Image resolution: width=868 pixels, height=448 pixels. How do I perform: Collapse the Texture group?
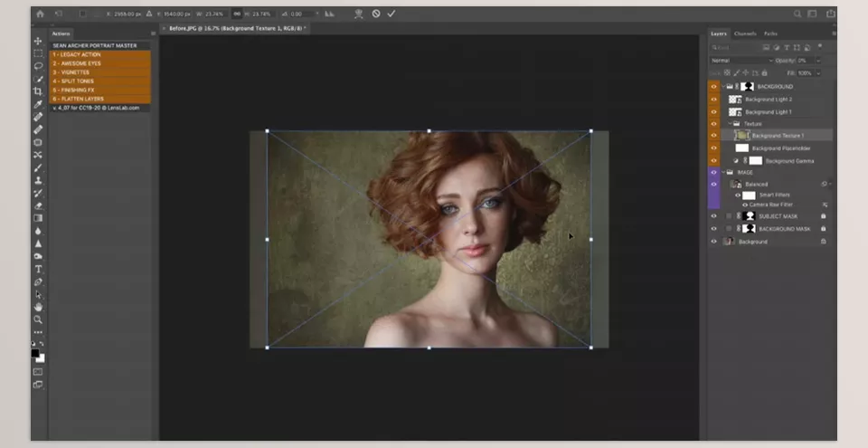[730, 124]
